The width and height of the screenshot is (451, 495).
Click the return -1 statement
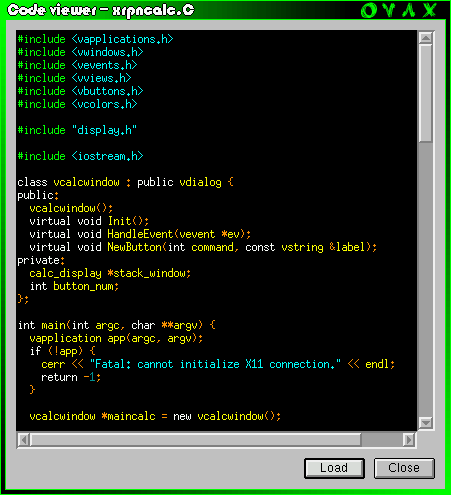click(x=71, y=377)
